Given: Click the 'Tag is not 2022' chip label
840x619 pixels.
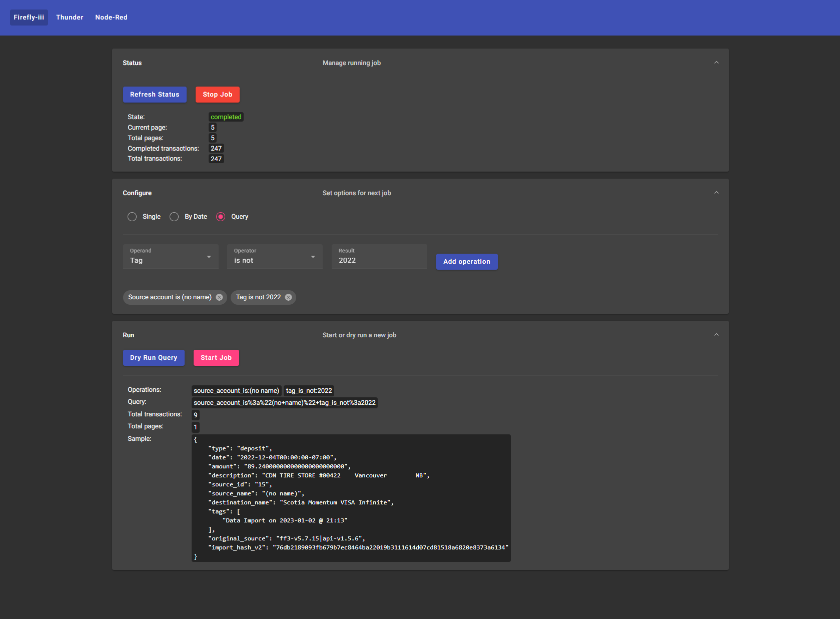Looking at the screenshot, I should pos(258,297).
